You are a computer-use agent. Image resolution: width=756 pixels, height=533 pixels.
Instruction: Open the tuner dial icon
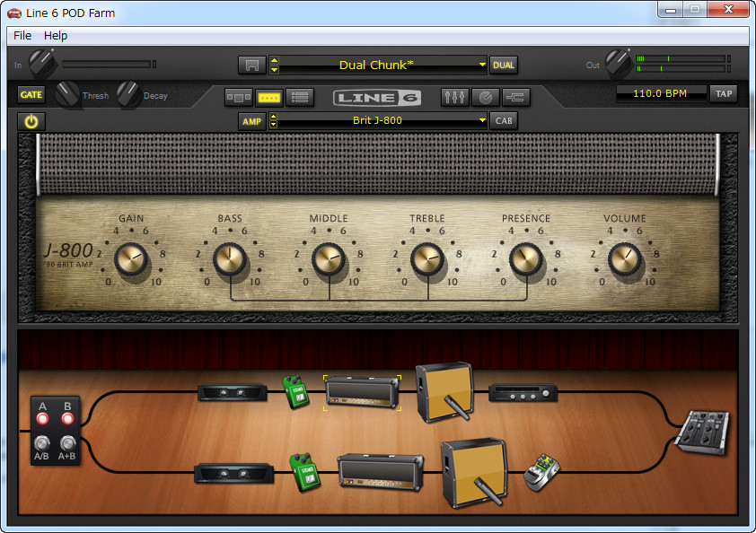[486, 97]
